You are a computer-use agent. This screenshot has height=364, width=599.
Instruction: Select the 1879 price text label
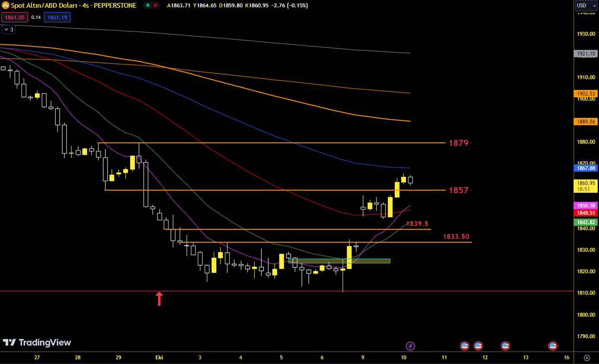coord(458,143)
